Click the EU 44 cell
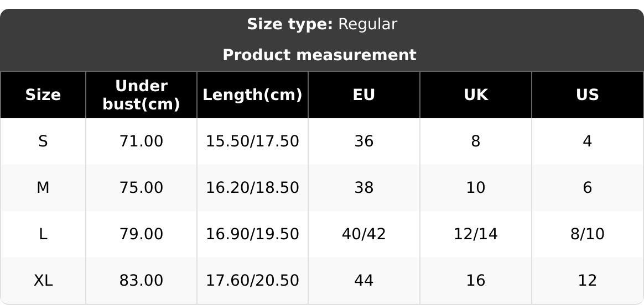 point(364,281)
